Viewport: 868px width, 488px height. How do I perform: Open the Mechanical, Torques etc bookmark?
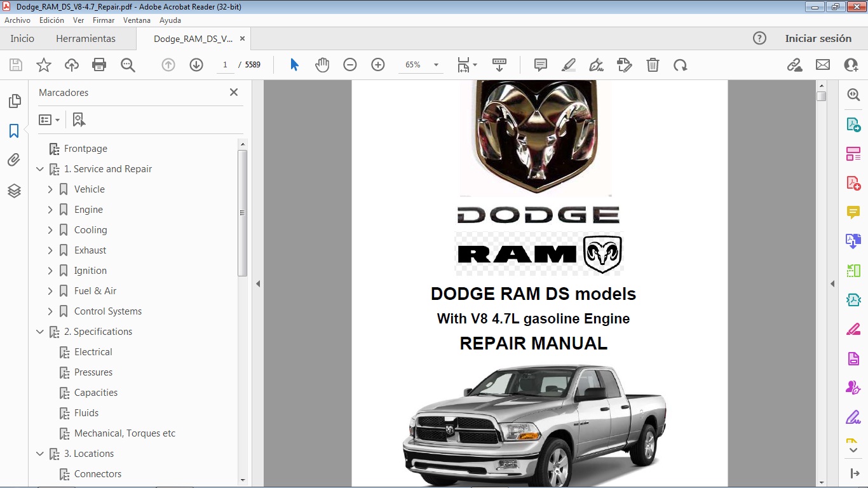coord(125,433)
